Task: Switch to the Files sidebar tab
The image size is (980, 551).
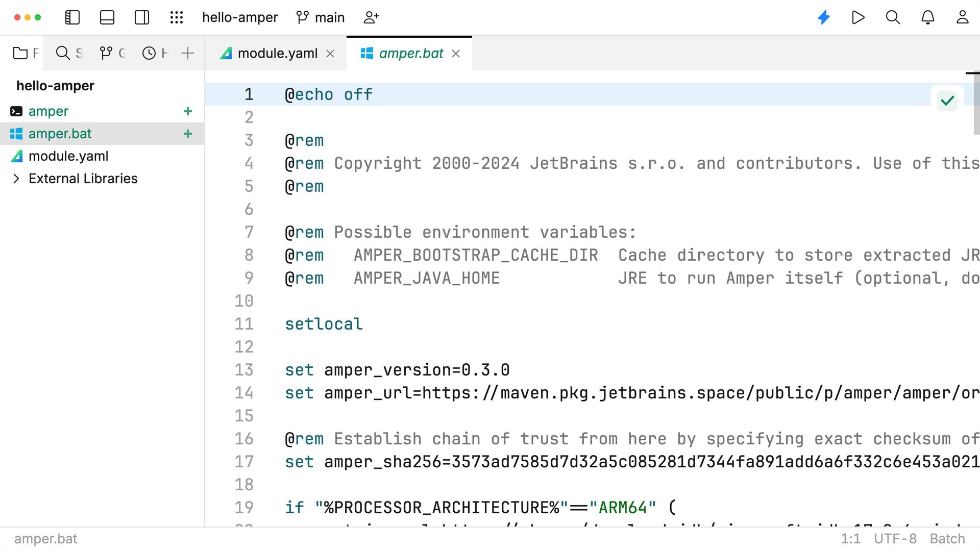Action: [x=26, y=53]
